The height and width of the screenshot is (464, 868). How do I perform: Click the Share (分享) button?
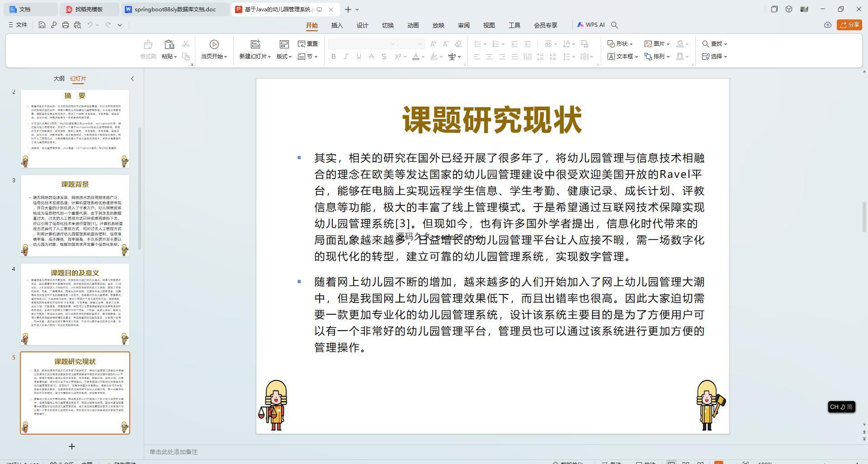click(849, 25)
